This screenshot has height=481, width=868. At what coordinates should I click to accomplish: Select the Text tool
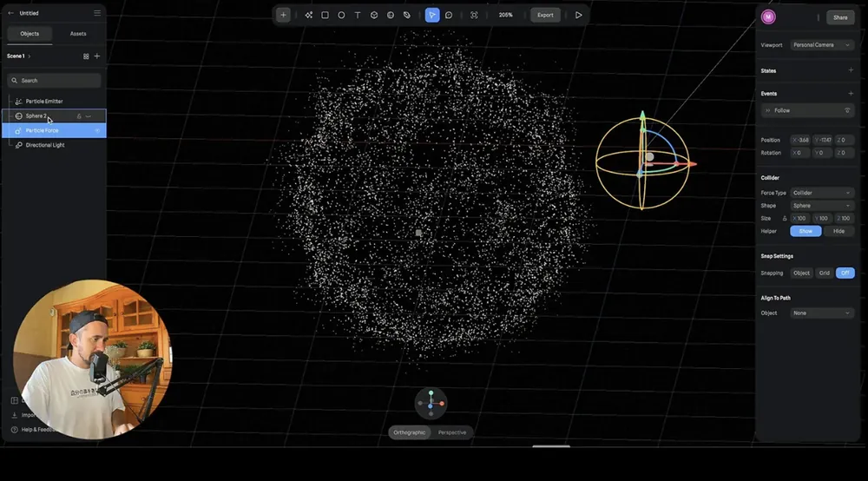point(358,15)
